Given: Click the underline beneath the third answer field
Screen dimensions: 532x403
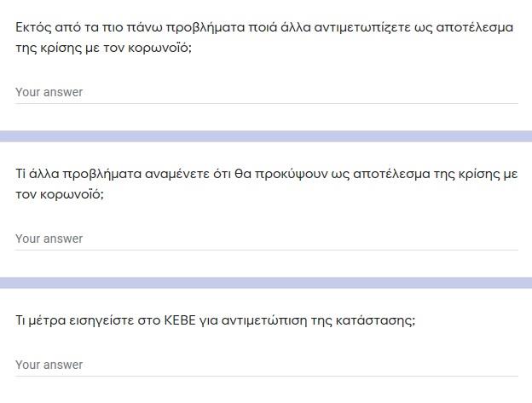Looking at the screenshot, I should click(x=266, y=377).
